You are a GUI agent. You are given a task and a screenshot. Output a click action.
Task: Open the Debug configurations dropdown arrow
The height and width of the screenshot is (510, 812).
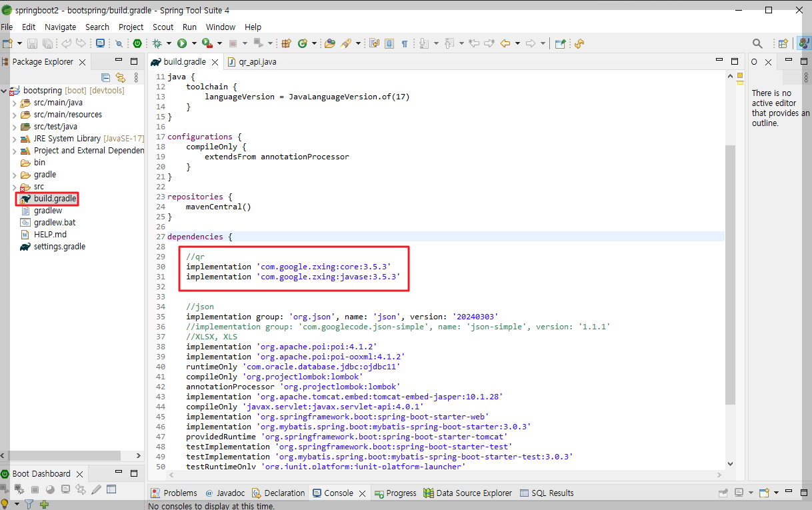click(x=169, y=43)
